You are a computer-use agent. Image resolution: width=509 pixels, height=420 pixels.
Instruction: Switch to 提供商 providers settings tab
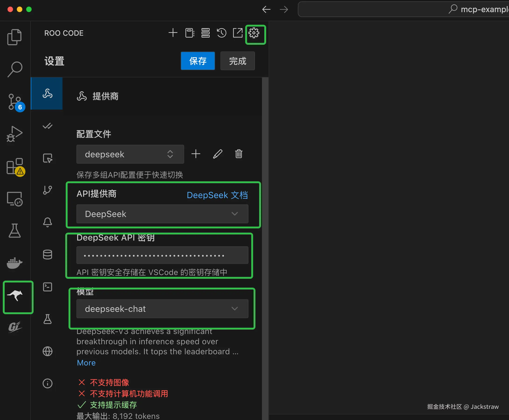47,94
